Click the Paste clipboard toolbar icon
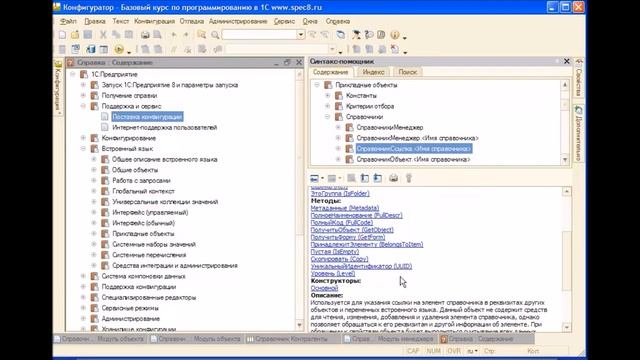The width and height of the screenshot is (640, 360). point(129,35)
